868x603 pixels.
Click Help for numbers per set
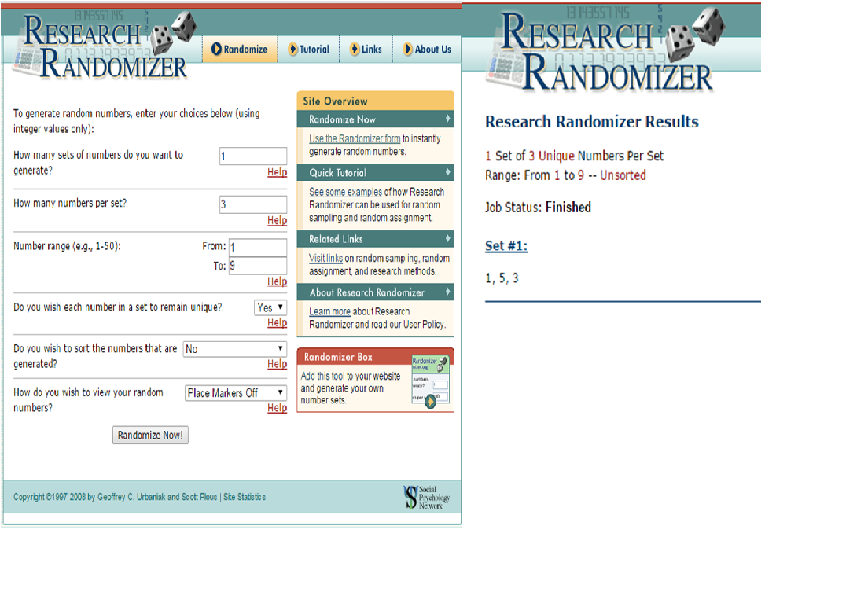[277, 220]
